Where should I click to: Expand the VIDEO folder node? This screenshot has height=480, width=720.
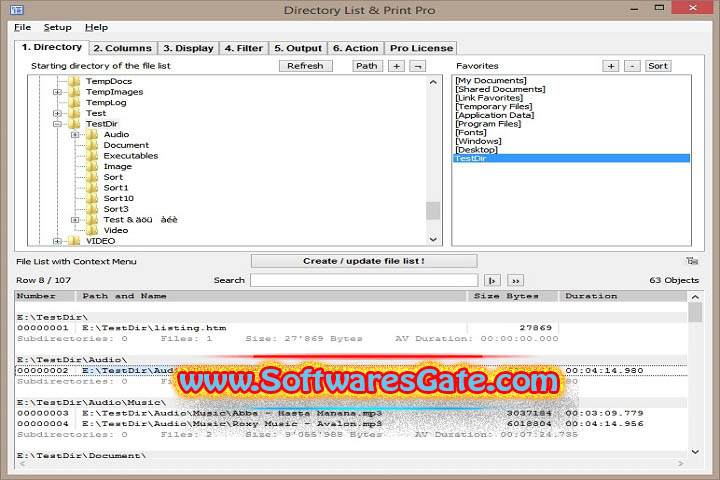(57, 241)
